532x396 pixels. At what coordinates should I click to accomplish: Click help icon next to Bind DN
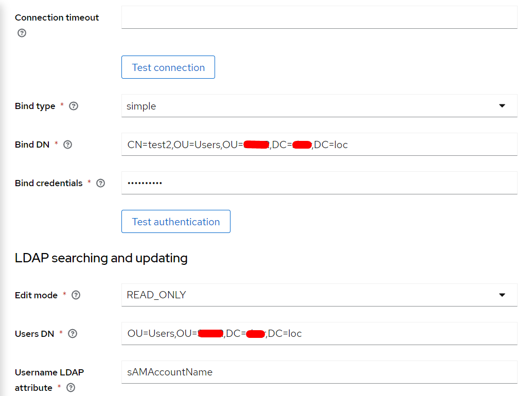click(x=67, y=145)
